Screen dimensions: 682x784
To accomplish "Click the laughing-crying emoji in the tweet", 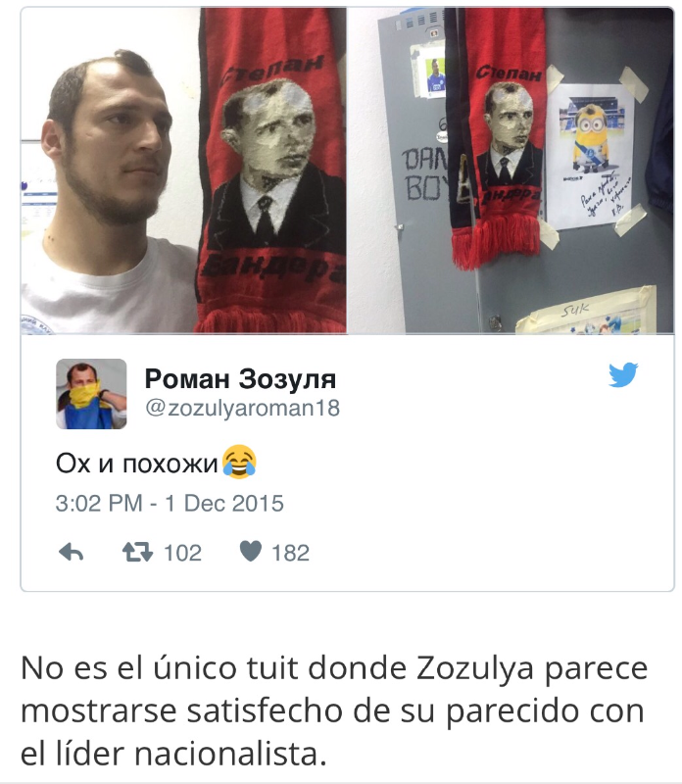I will pos(239,462).
